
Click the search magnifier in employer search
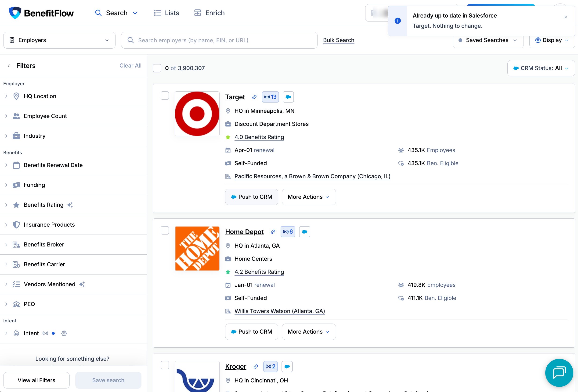130,40
